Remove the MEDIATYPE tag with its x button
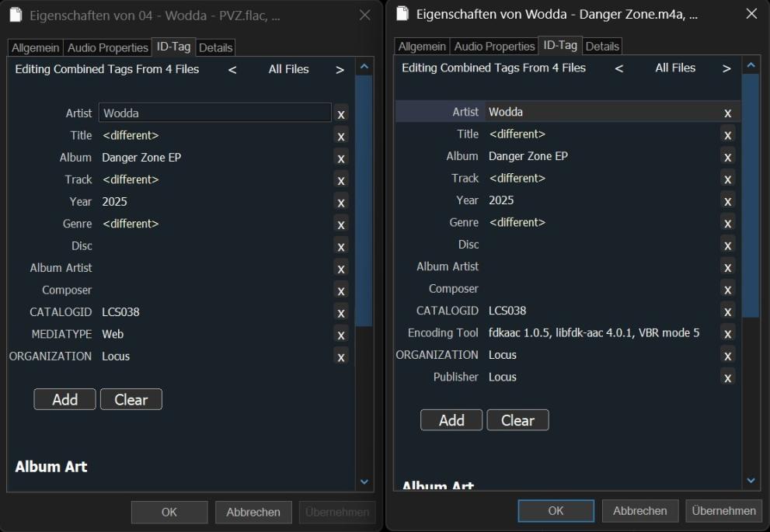 coord(340,335)
